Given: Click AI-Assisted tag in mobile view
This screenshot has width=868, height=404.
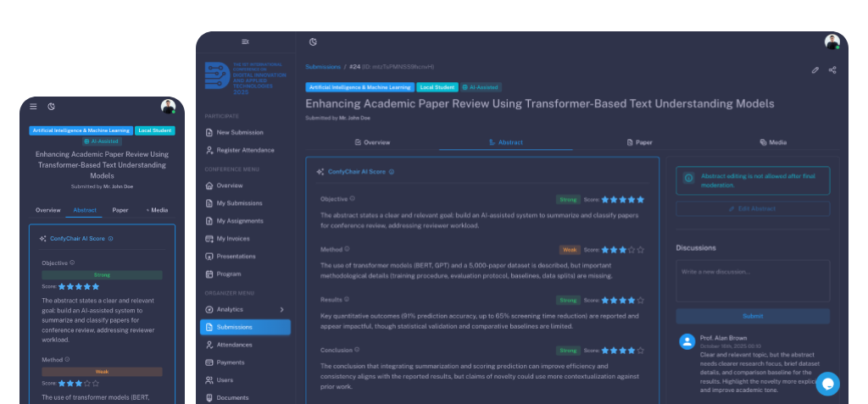Looking at the screenshot, I should (103, 141).
